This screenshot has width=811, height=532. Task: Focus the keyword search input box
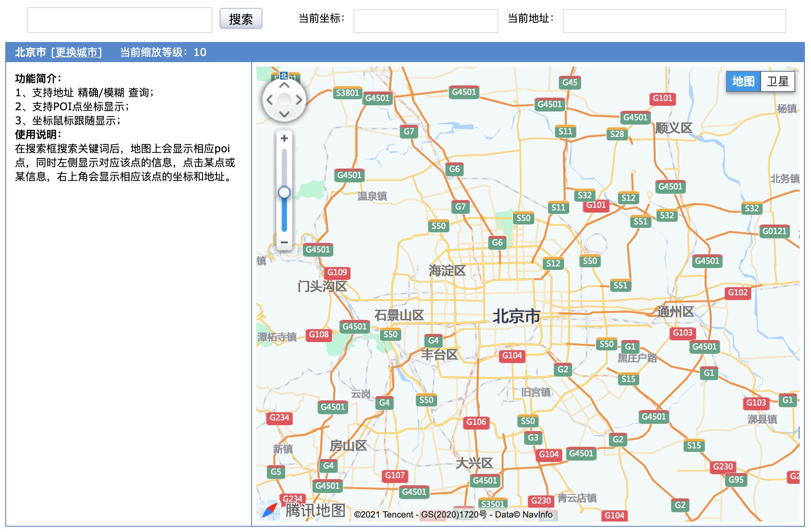[119, 20]
